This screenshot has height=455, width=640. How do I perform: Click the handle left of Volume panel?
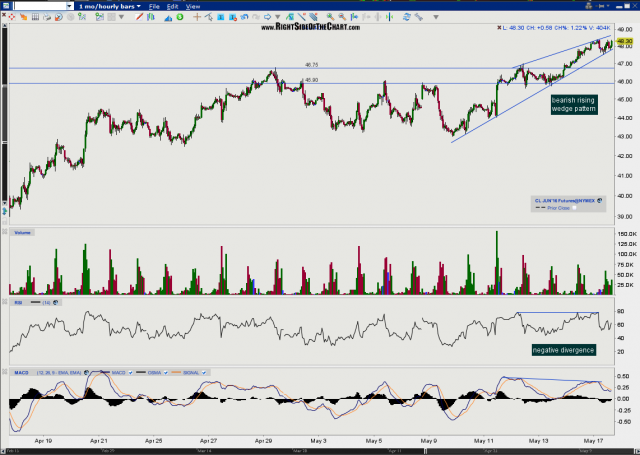pyautogui.click(x=5, y=232)
